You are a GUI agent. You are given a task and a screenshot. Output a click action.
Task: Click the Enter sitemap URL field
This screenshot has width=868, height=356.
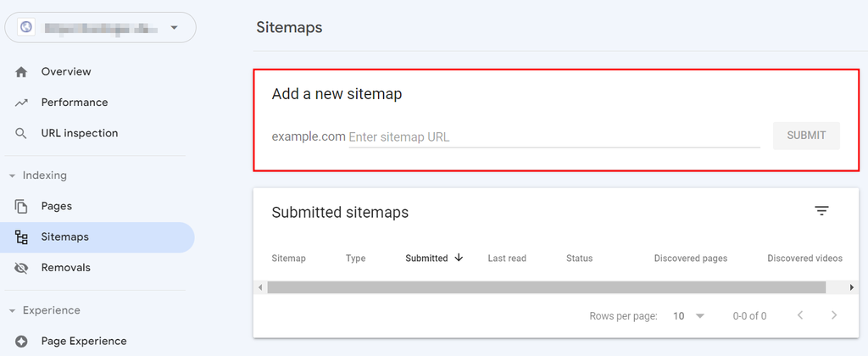(554, 136)
